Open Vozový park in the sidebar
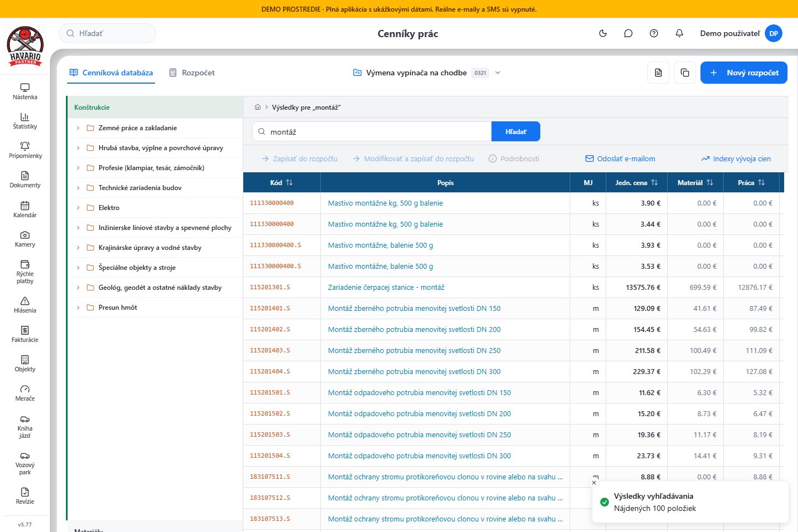This screenshot has width=798, height=532. [25, 463]
